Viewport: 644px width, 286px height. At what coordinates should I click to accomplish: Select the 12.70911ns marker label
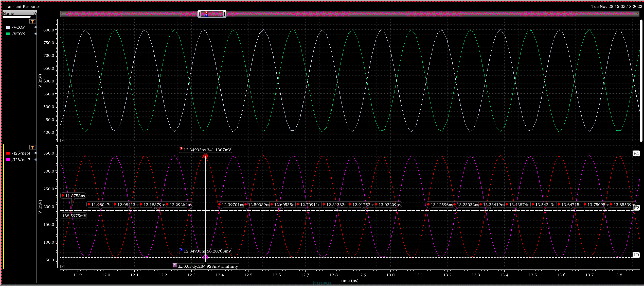point(309,205)
